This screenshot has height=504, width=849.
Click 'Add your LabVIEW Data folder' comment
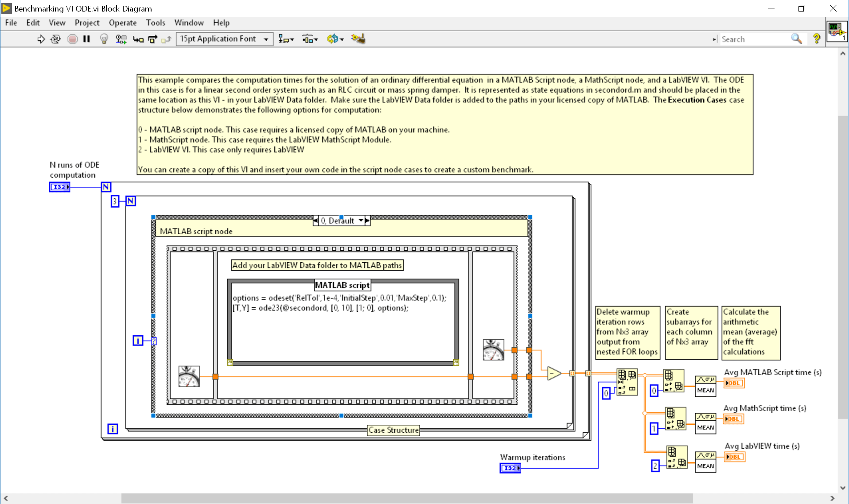tap(317, 265)
